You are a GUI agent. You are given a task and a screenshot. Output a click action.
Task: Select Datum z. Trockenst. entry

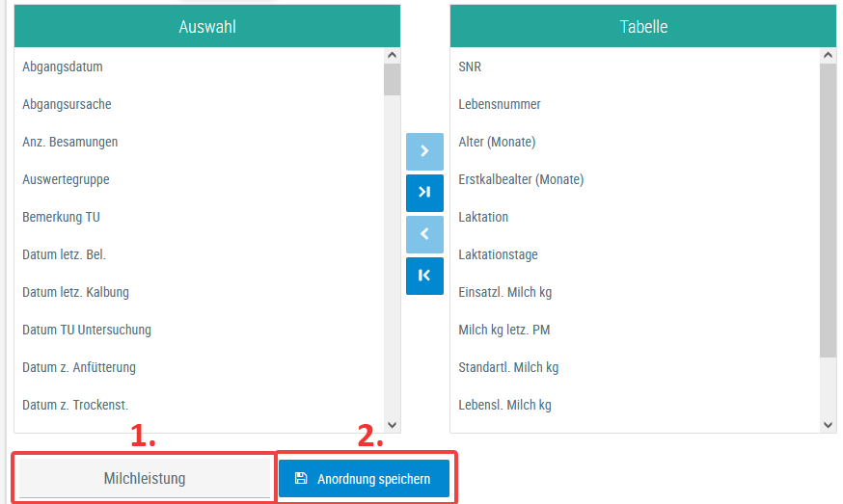pos(75,406)
